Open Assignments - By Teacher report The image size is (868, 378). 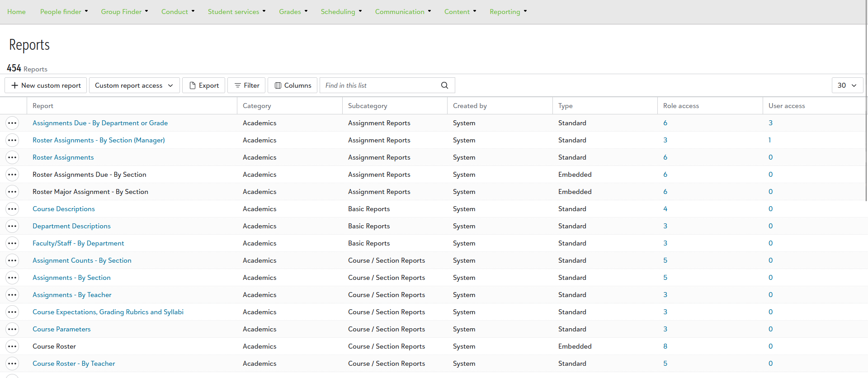[72, 295]
